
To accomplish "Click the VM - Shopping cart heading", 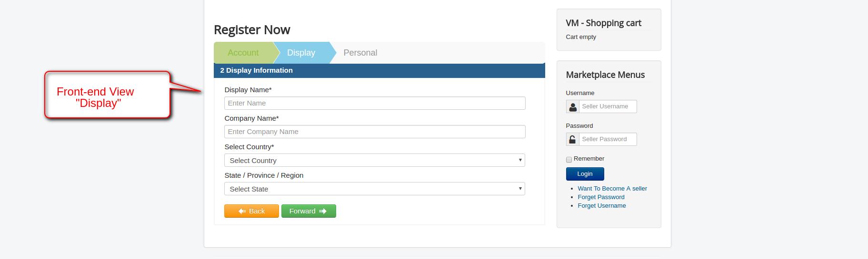I will pyautogui.click(x=603, y=23).
